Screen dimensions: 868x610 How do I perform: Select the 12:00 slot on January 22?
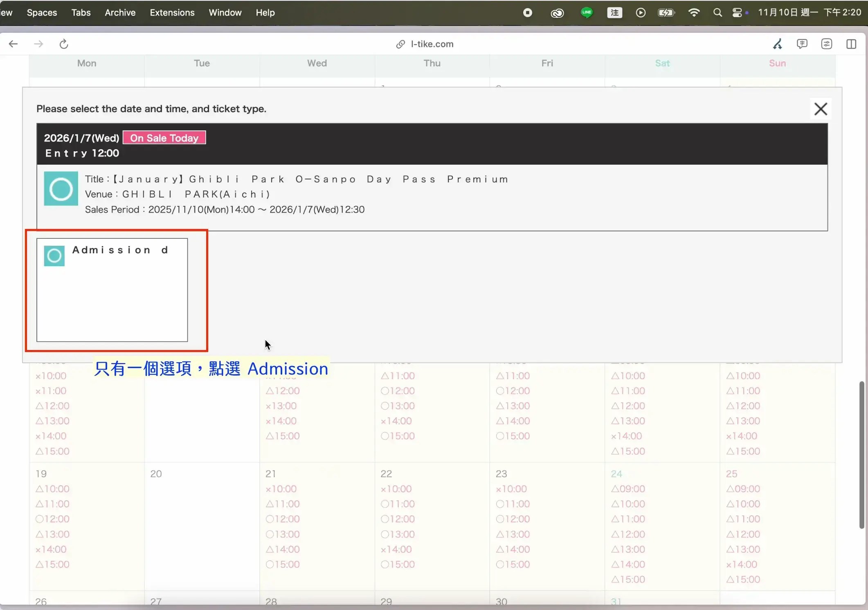coord(398,519)
